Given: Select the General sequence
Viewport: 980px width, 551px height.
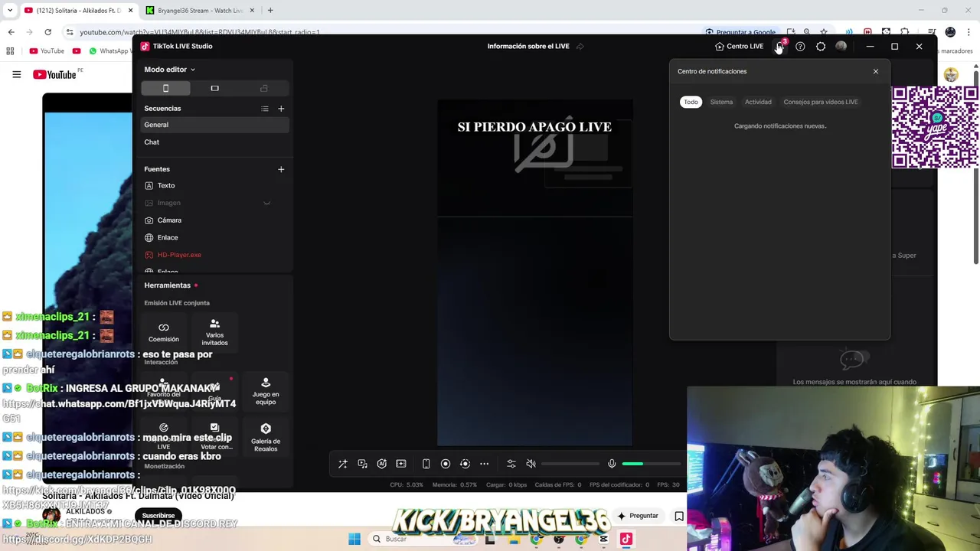Looking at the screenshot, I should click(x=215, y=125).
